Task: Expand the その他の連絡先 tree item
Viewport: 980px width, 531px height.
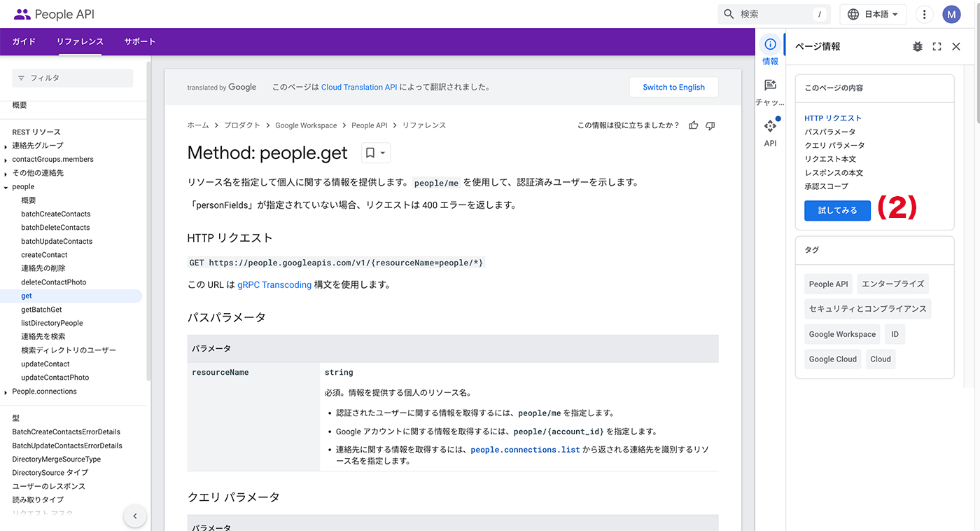Action: click(6, 173)
